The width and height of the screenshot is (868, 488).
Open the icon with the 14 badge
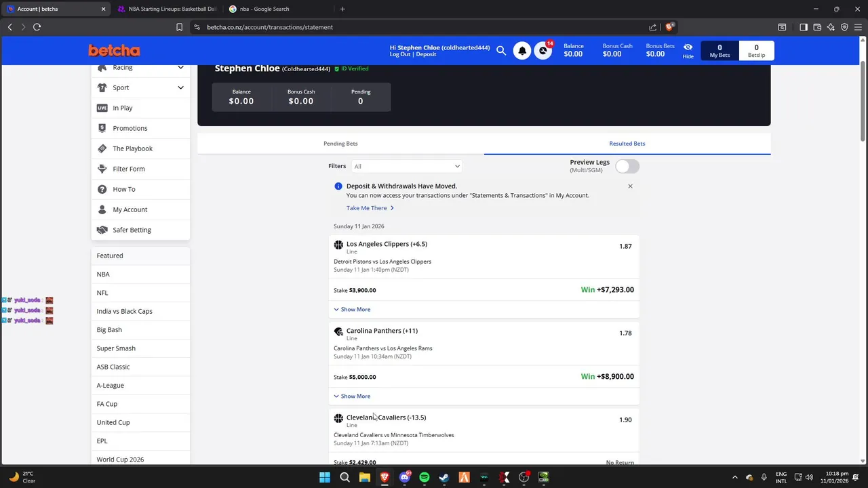[x=542, y=51]
